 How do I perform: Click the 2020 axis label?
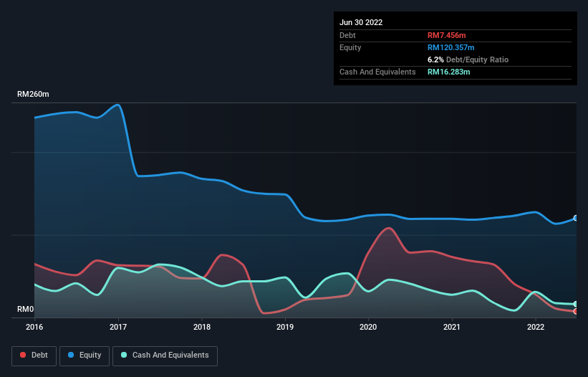pyautogui.click(x=368, y=327)
